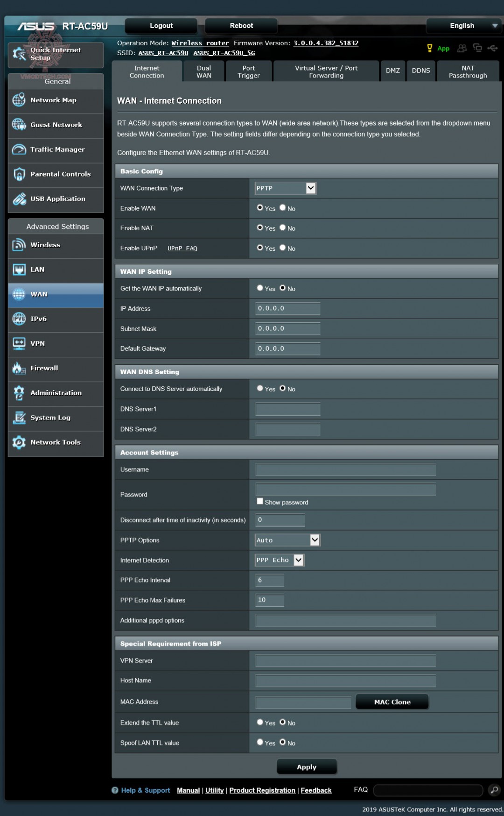
Task: Click the MAC Clone button
Action: pos(392,702)
